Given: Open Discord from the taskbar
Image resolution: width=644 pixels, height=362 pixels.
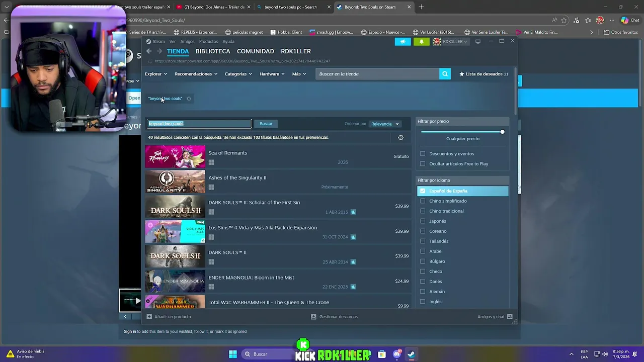Looking at the screenshot, I should 396,354.
